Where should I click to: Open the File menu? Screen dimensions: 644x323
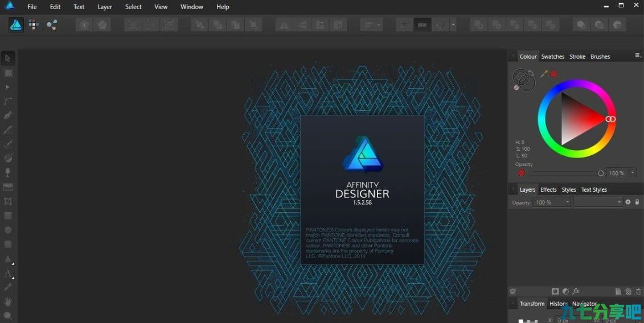(x=32, y=7)
